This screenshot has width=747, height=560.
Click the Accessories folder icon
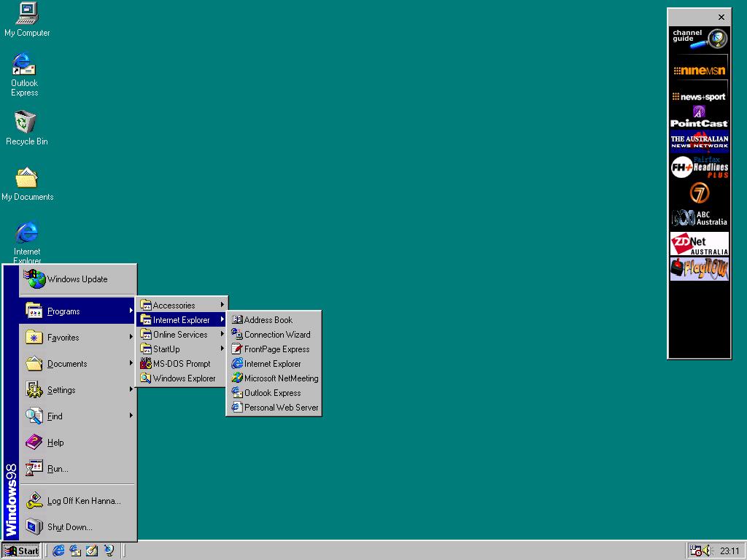pos(146,306)
